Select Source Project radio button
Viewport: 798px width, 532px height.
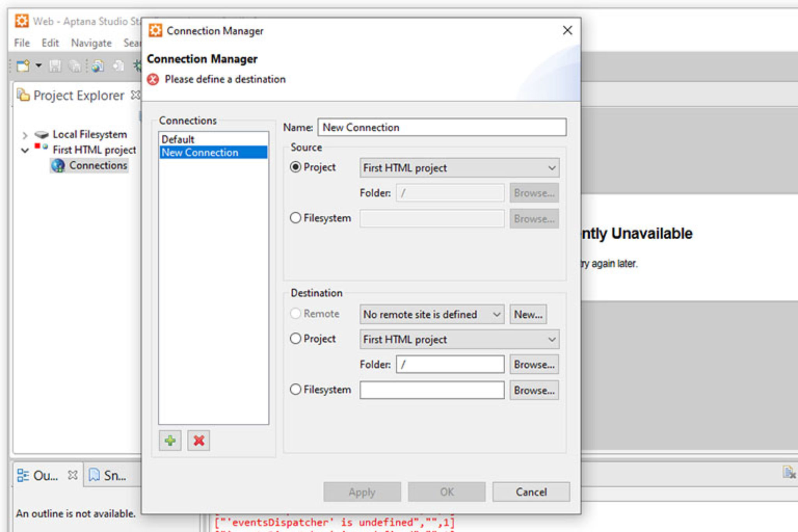coord(296,167)
